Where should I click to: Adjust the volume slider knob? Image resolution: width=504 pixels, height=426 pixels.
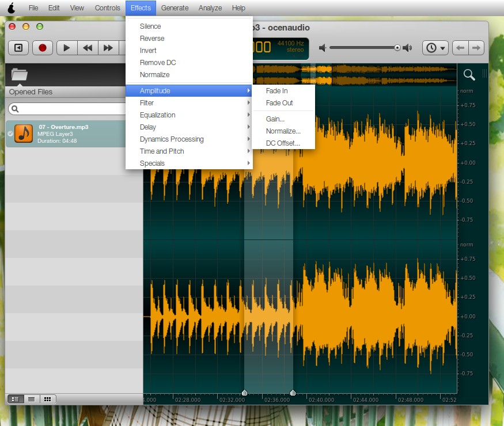coord(397,48)
